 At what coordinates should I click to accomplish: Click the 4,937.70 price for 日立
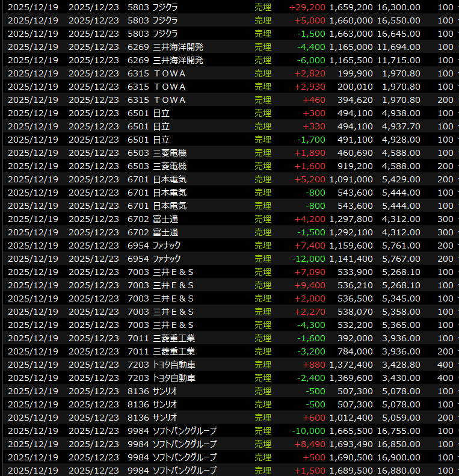coord(401,126)
